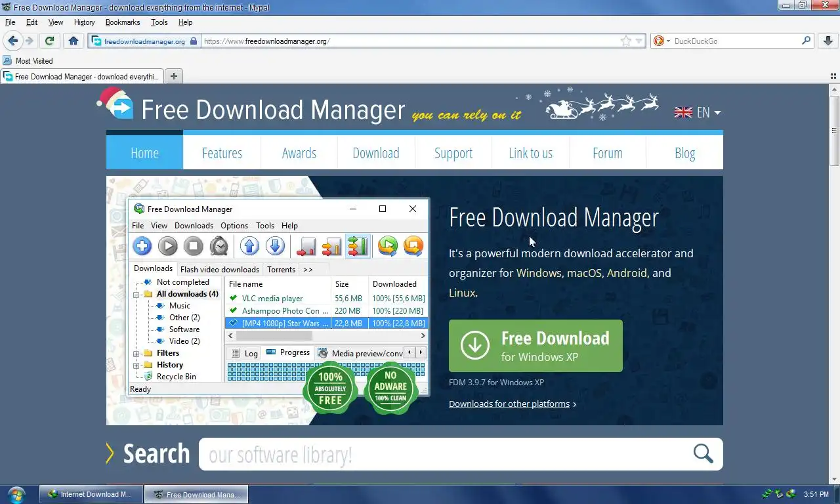Go back with the browser Back arrow
Image resolution: width=840 pixels, height=504 pixels.
12,41
